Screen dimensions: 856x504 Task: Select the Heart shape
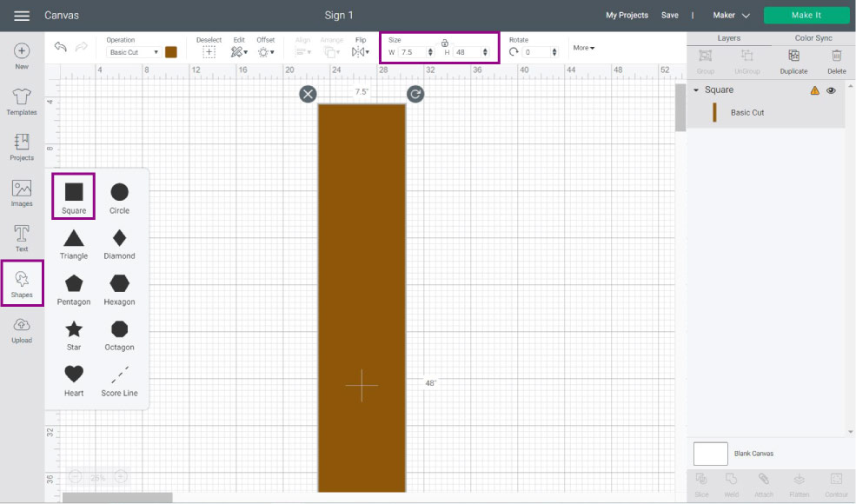pyautogui.click(x=74, y=375)
